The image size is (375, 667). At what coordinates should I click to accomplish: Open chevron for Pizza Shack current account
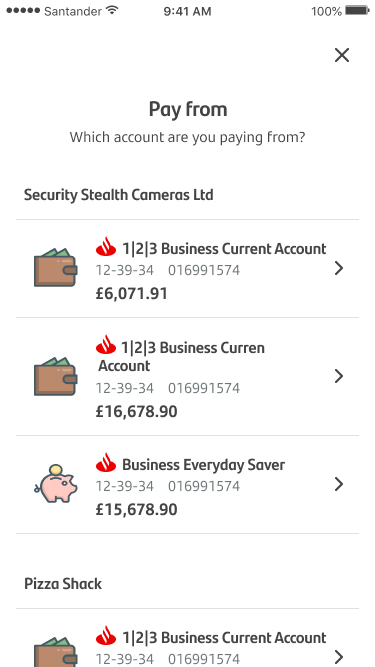338,657
